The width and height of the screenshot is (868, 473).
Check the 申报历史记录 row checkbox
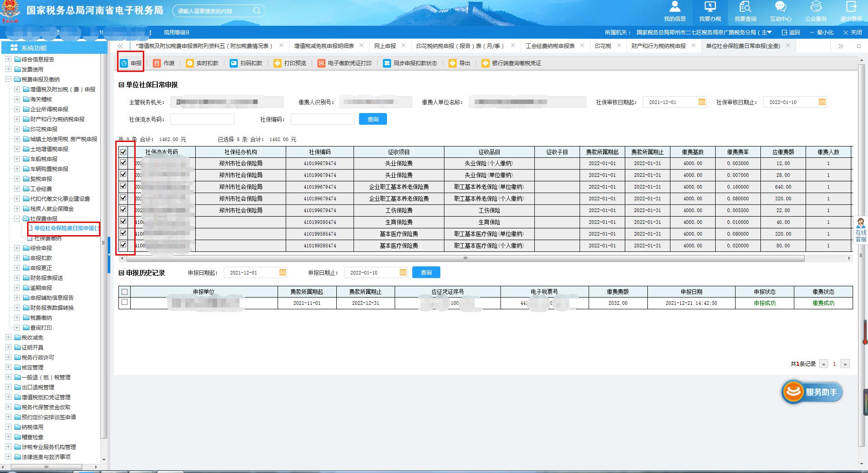pyautogui.click(x=125, y=303)
